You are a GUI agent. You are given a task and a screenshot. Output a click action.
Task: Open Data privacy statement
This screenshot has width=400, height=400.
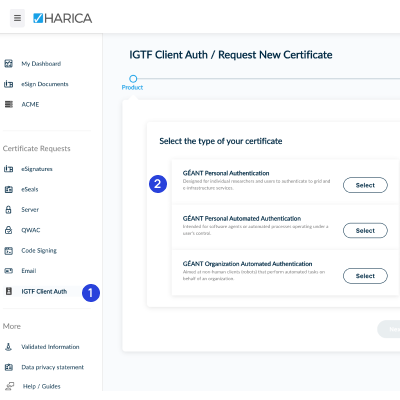[53, 367]
